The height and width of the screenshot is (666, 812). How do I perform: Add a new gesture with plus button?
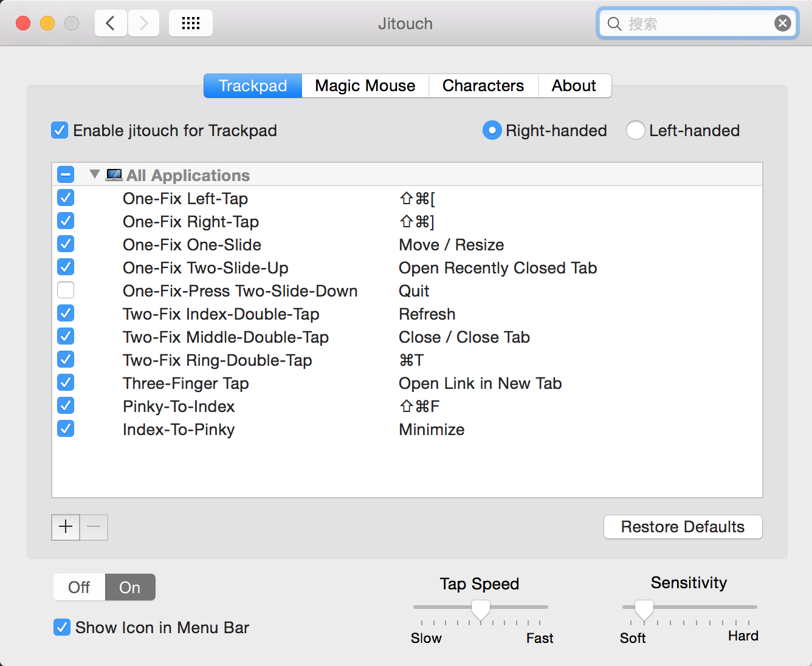[66, 527]
